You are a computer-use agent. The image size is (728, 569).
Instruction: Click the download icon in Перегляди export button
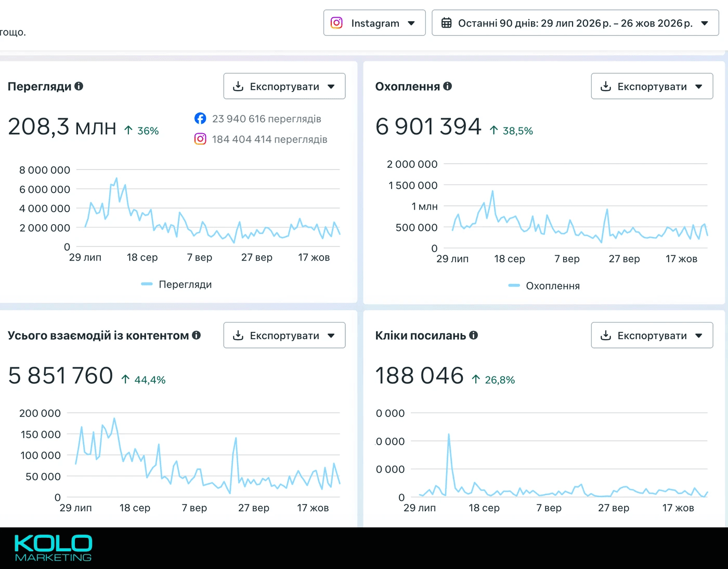click(238, 86)
